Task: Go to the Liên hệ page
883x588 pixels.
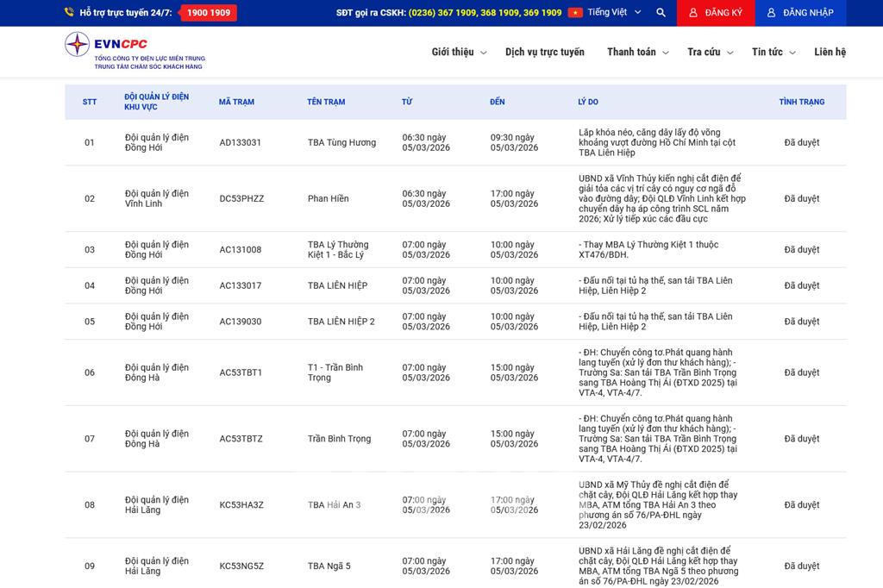Action: [x=830, y=52]
